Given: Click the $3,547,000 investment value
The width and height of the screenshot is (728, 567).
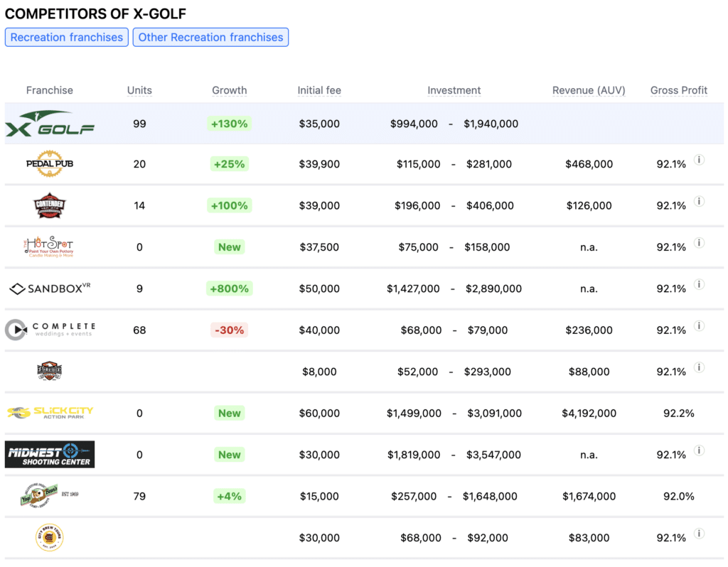Looking at the screenshot, I should coord(493,455).
